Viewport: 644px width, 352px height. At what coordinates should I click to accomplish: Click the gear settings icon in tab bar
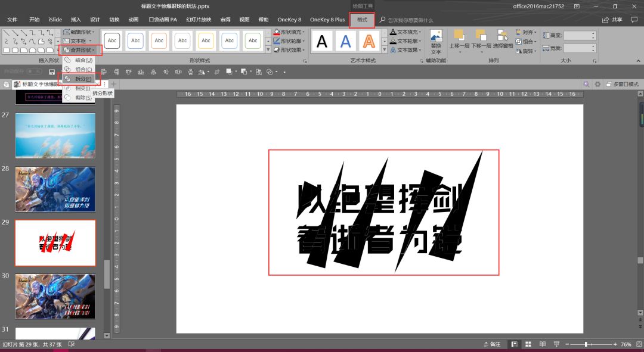(x=597, y=84)
